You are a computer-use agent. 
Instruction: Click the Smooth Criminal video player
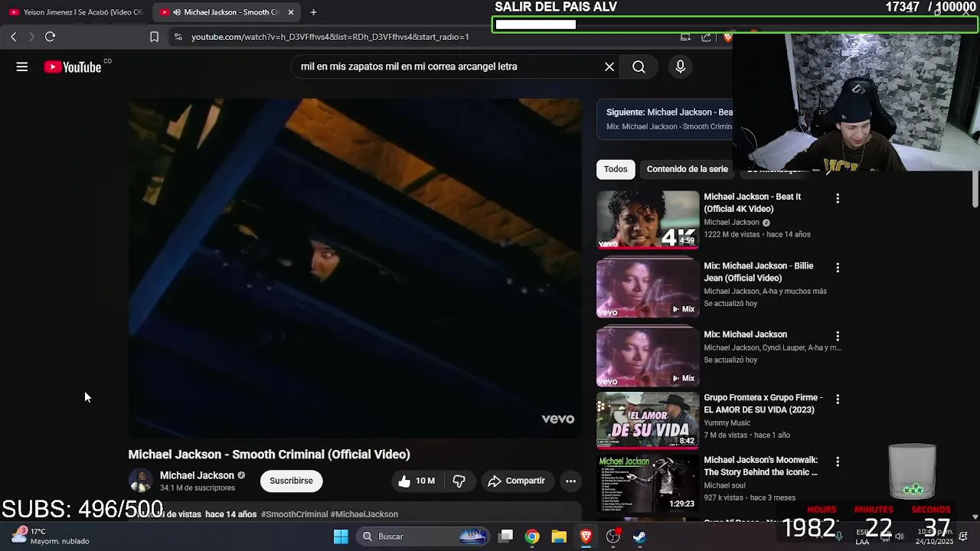(355, 268)
